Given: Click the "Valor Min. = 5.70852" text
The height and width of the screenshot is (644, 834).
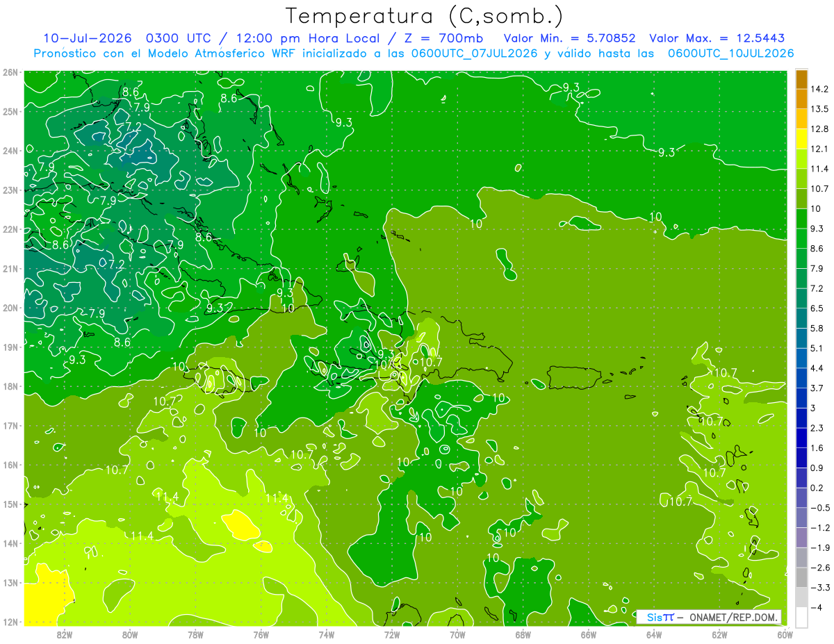Looking at the screenshot, I should pyautogui.click(x=569, y=38).
